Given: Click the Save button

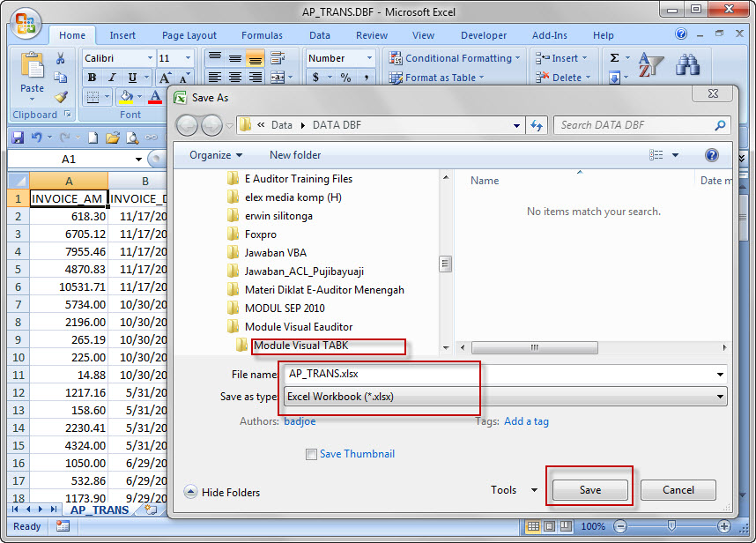Looking at the screenshot, I should coord(589,489).
